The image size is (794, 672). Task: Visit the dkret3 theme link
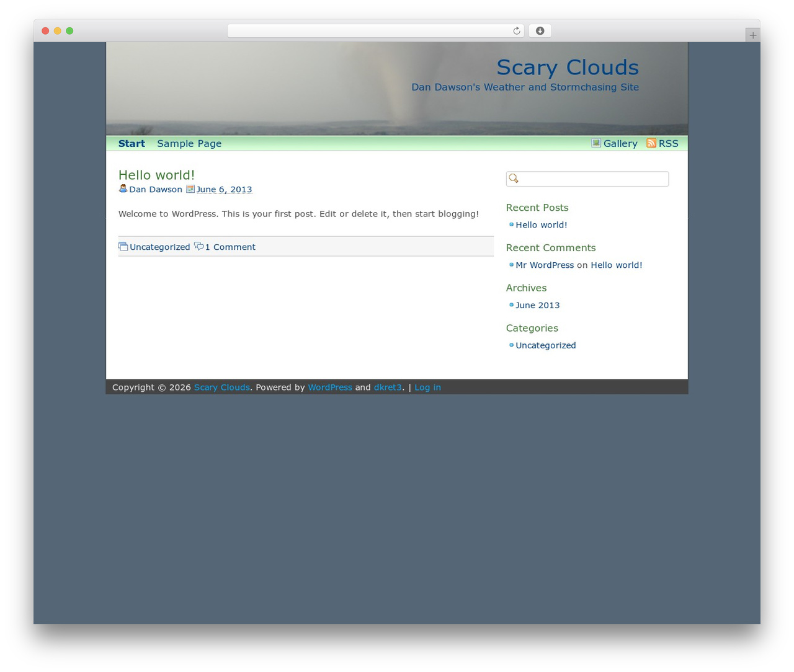(x=388, y=387)
